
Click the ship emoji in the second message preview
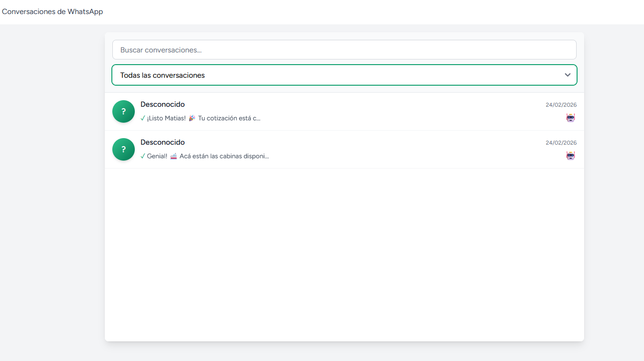point(173,156)
